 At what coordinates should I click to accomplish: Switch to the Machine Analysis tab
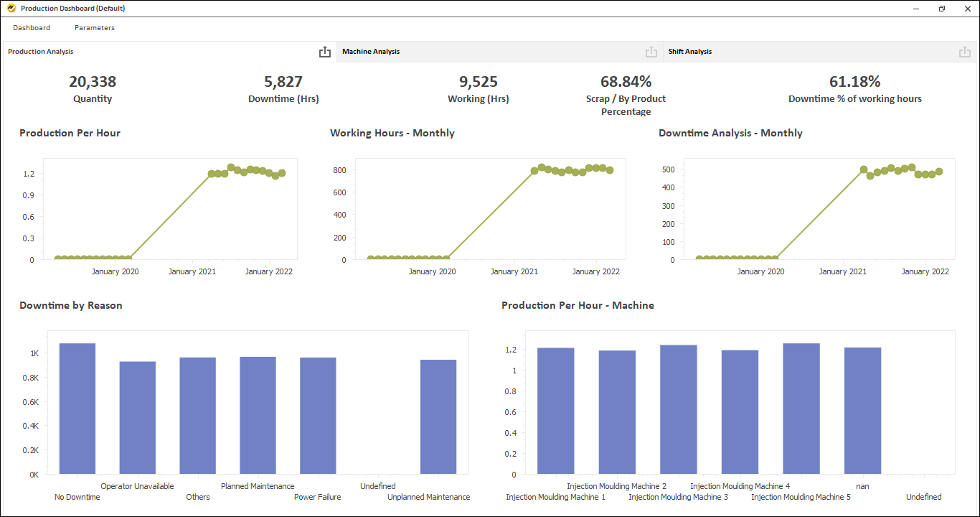coord(372,52)
